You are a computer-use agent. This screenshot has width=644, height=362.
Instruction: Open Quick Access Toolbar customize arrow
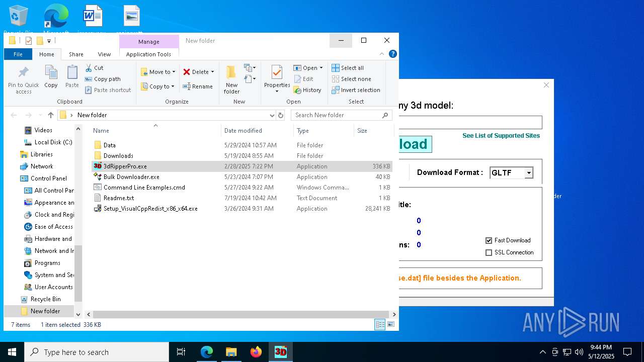(x=49, y=41)
